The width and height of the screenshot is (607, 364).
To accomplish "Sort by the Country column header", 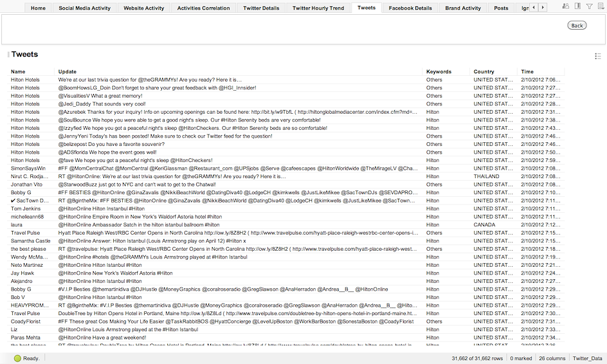I will click(x=484, y=71).
